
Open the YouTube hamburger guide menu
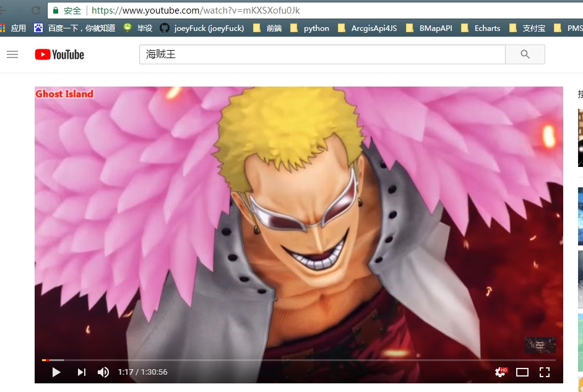[12, 54]
